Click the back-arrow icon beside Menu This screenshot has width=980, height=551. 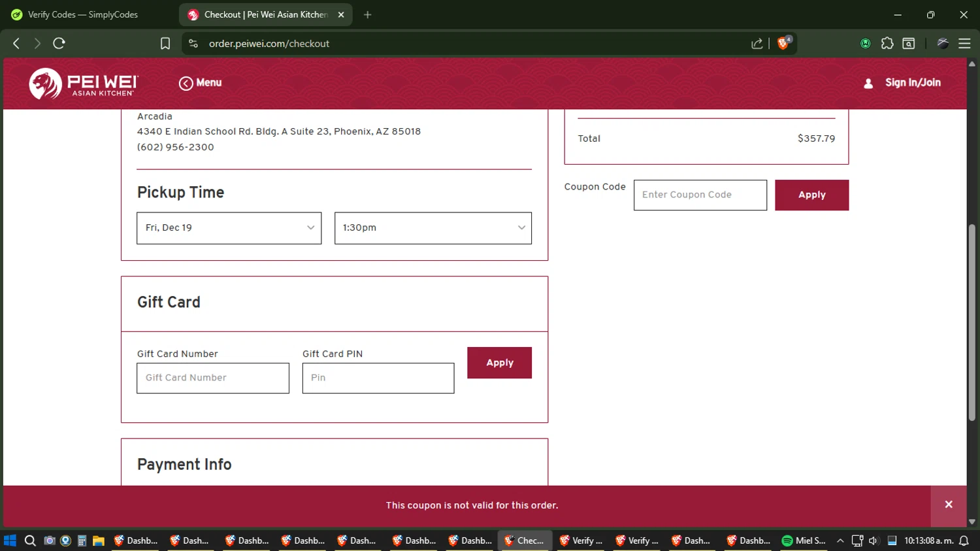tap(186, 83)
